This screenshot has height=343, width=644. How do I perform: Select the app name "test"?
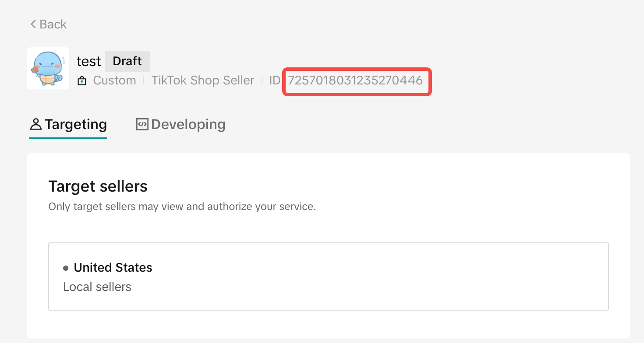(89, 61)
